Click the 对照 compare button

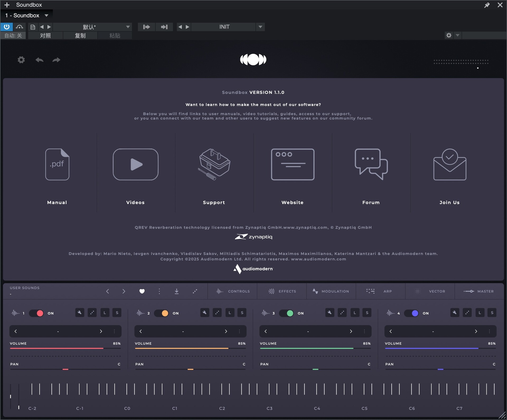tap(45, 36)
